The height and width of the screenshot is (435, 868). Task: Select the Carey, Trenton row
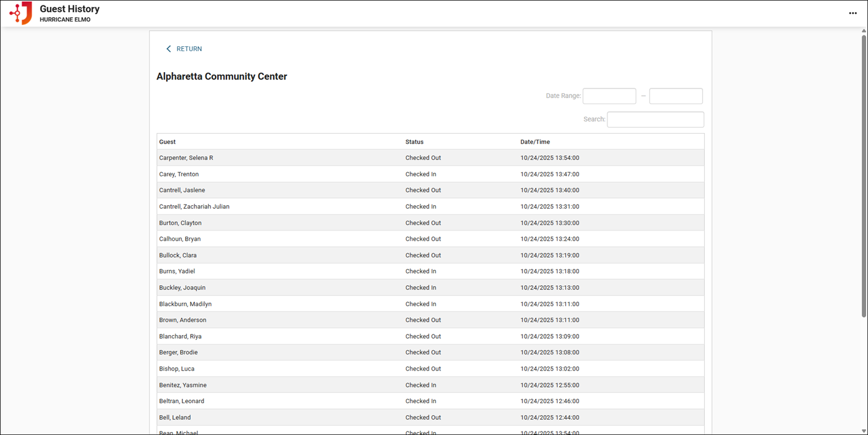point(179,174)
